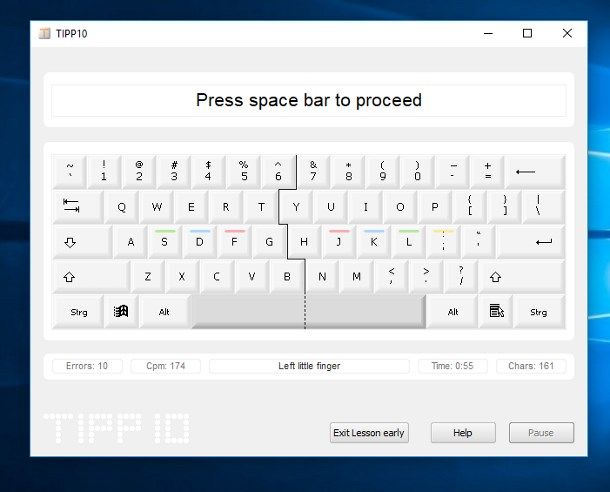610x492 pixels.
Task: Click the right Shift key
Action: click(x=522, y=277)
